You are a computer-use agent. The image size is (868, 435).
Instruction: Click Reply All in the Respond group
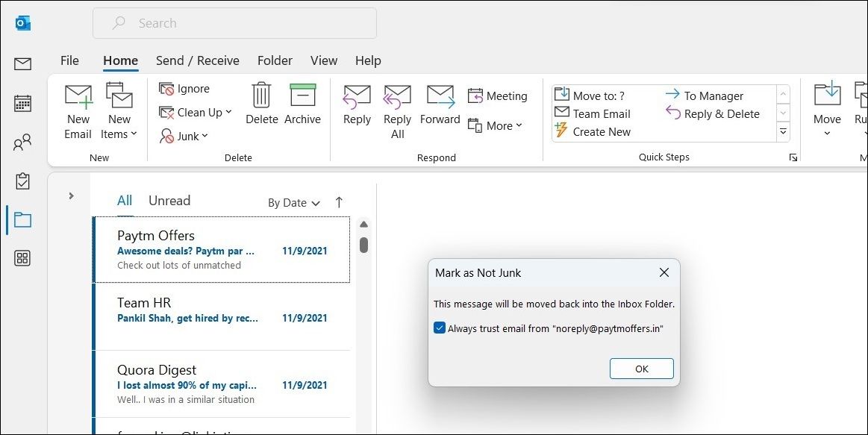pos(397,110)
